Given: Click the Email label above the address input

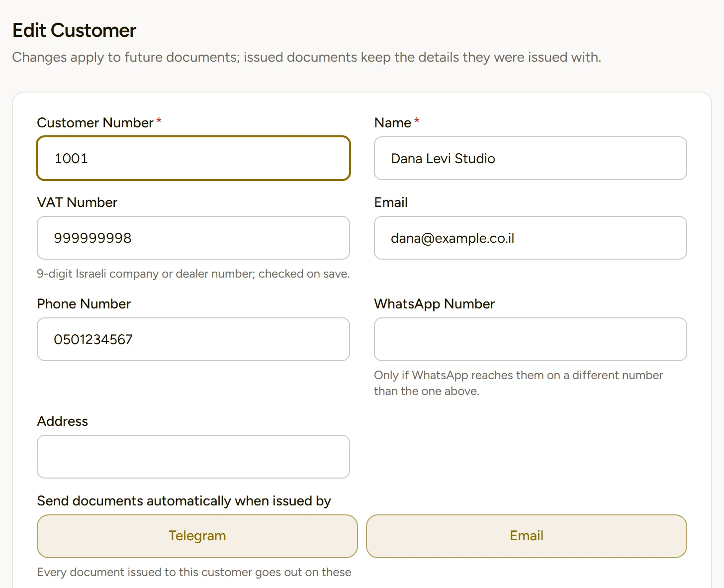Looking at the screenshot, I should click(x=391, y=202).
